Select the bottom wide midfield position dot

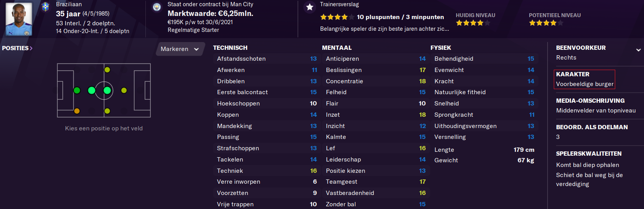click(x=107, y=111)
